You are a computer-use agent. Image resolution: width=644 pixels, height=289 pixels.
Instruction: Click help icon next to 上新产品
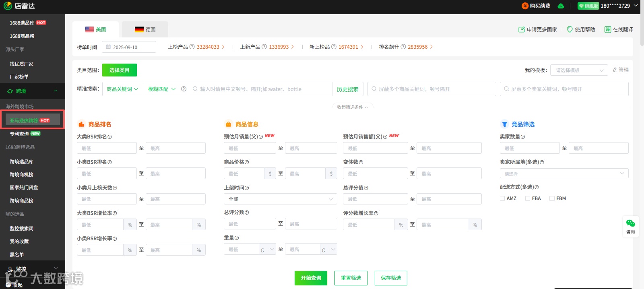[264, 47]
